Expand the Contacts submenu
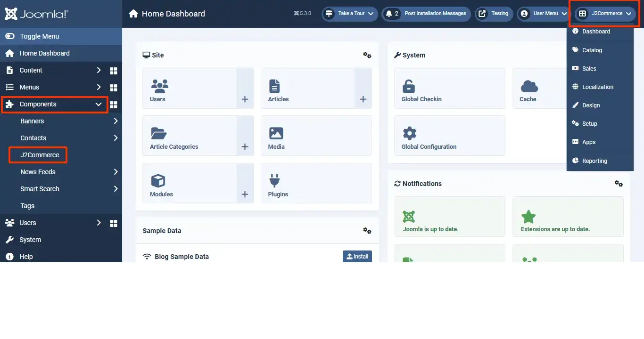The width and height of the screenshot is (644, 339). tap(116, 138)
